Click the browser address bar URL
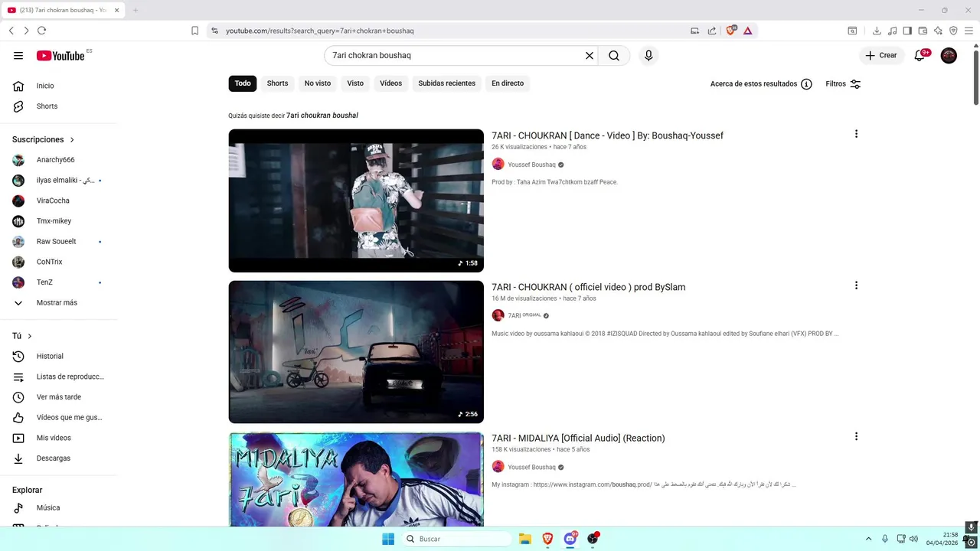The image size is (980, 551). coord(320,31)
